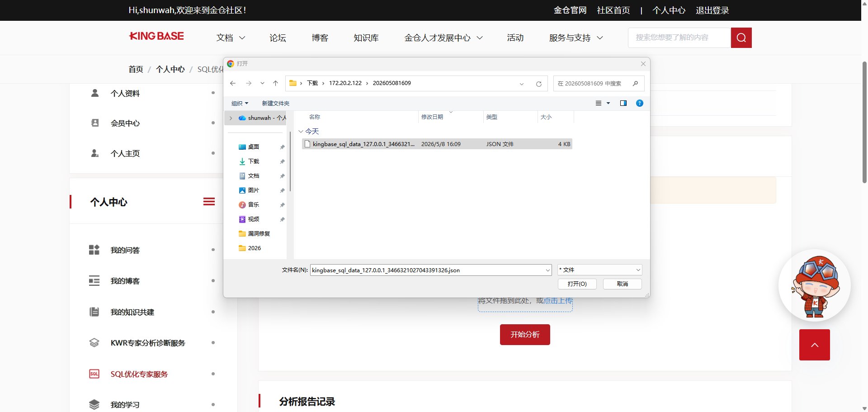Open the 组织 dropdown menu

[x=240, y=104]
